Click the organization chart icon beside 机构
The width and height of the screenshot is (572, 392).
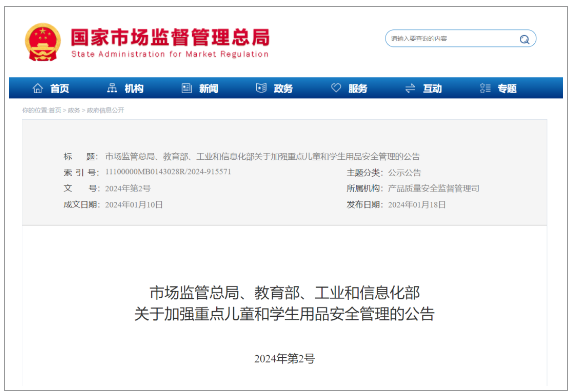pos(112,88)
